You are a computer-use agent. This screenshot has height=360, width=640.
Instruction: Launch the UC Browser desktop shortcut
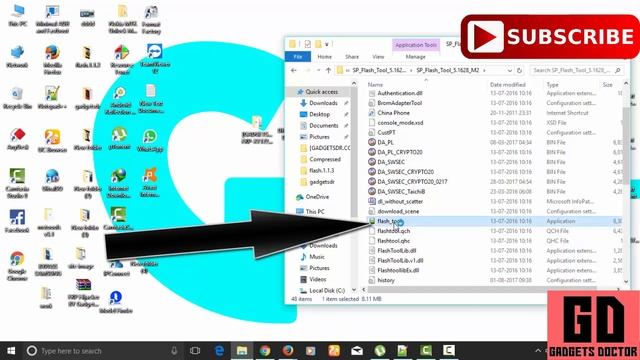52,140
